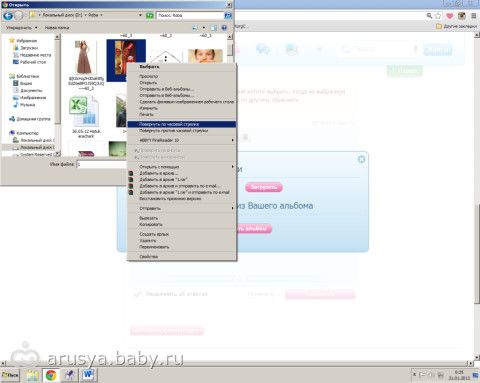Expand the Упорядочить dropdown
The image size is (480, 383).
(22, 28)
